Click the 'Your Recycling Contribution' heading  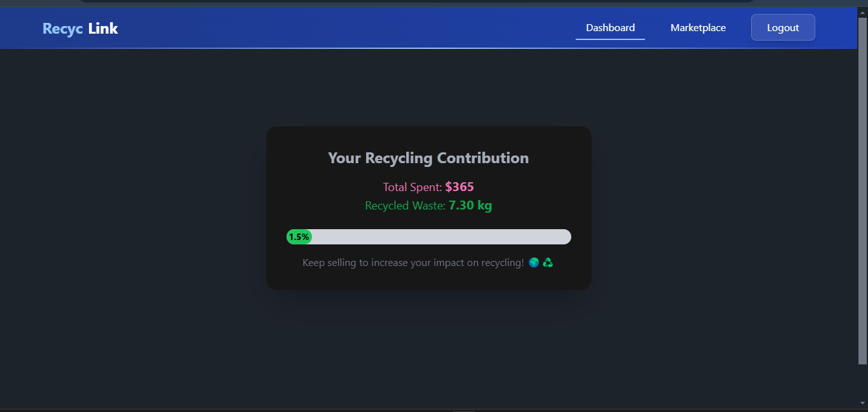point(428,157)
